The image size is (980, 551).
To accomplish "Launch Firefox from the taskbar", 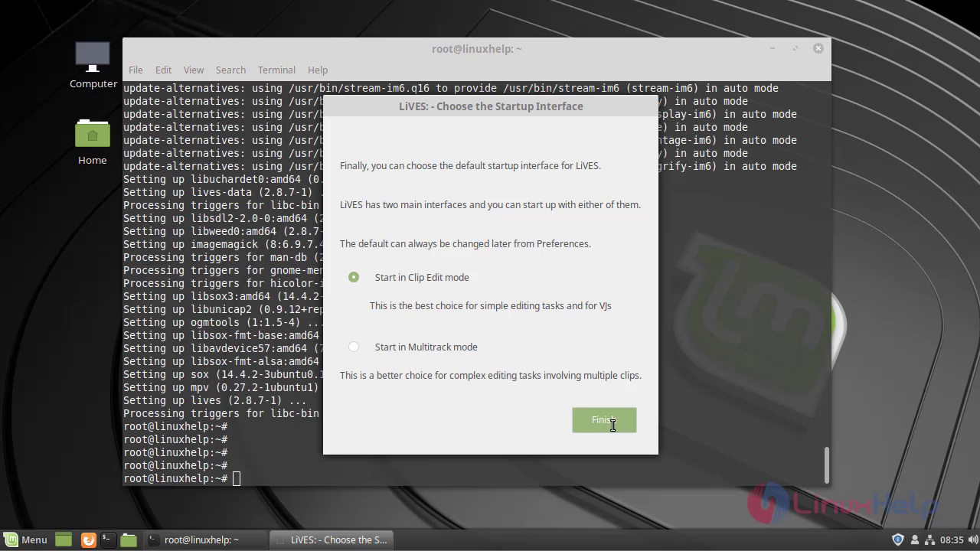I will tap(88, 540).
